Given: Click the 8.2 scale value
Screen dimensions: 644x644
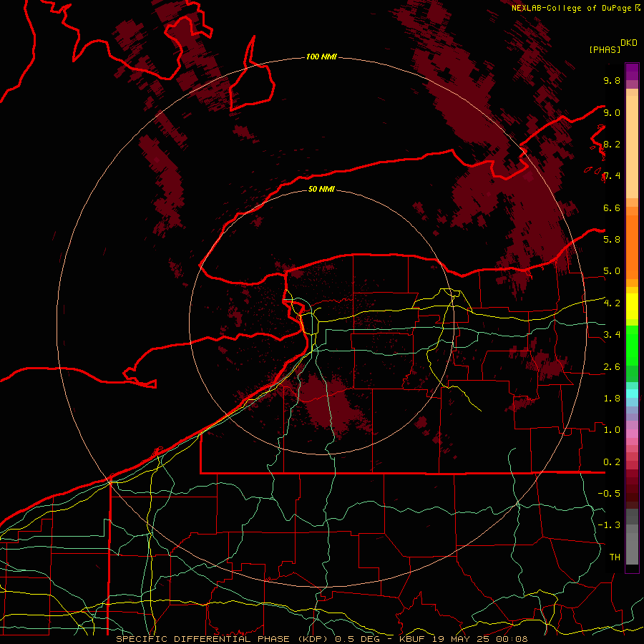Looking at the screenshot, I should [612, 144].
